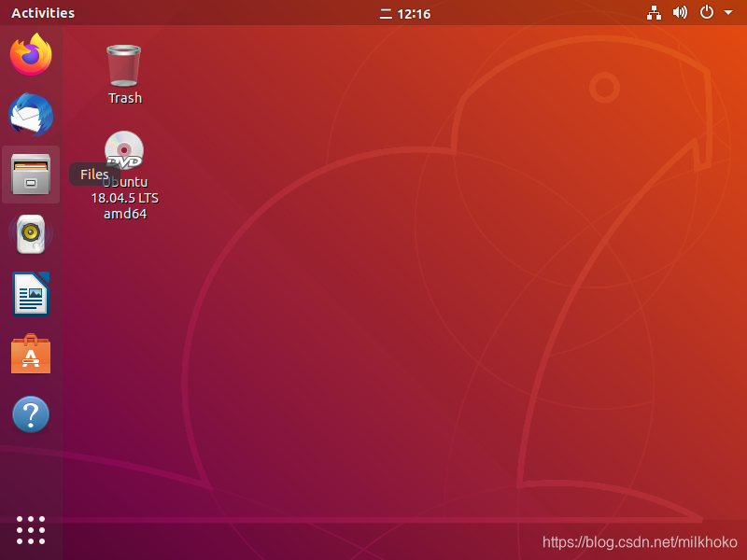Click the wired network status icon
This screenshot has height=560, width=747.
coord(654,13)
